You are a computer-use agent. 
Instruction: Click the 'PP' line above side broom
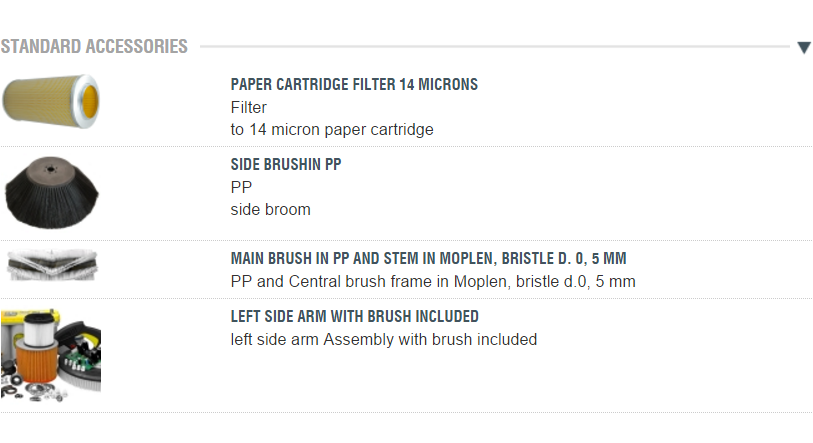tap(241, 187)
